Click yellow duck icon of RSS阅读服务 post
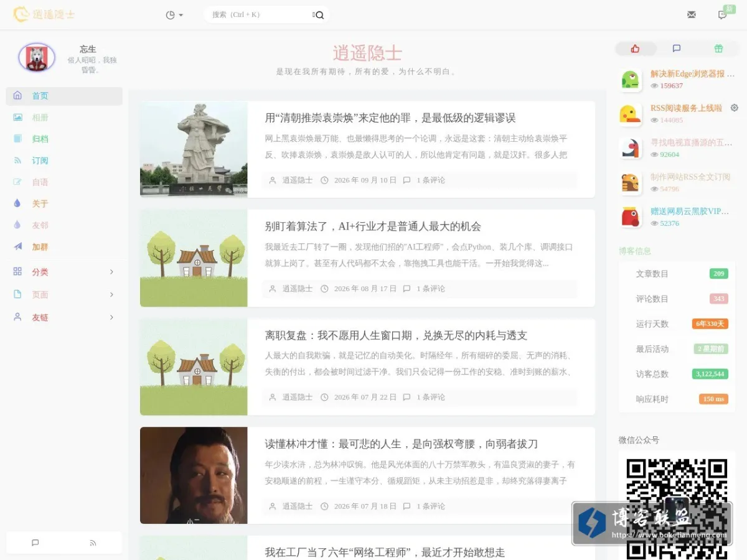 pyautogui.click(x=631, y=114)
